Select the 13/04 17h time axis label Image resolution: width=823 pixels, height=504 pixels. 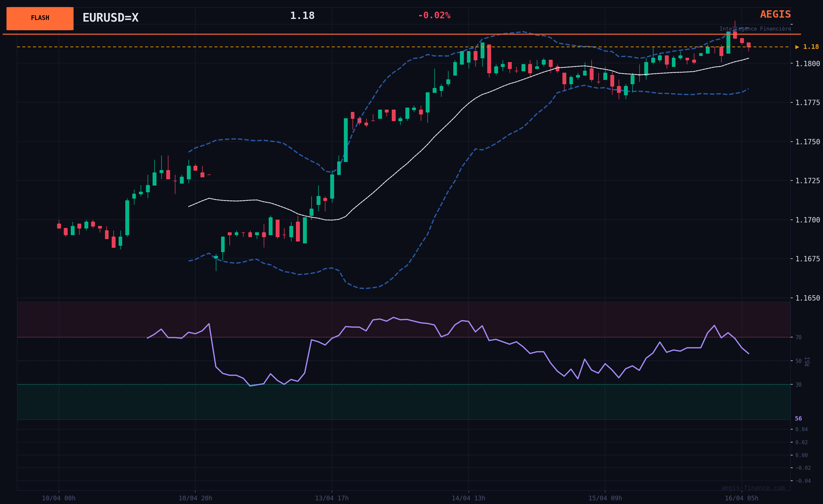[x=332, y=498]
